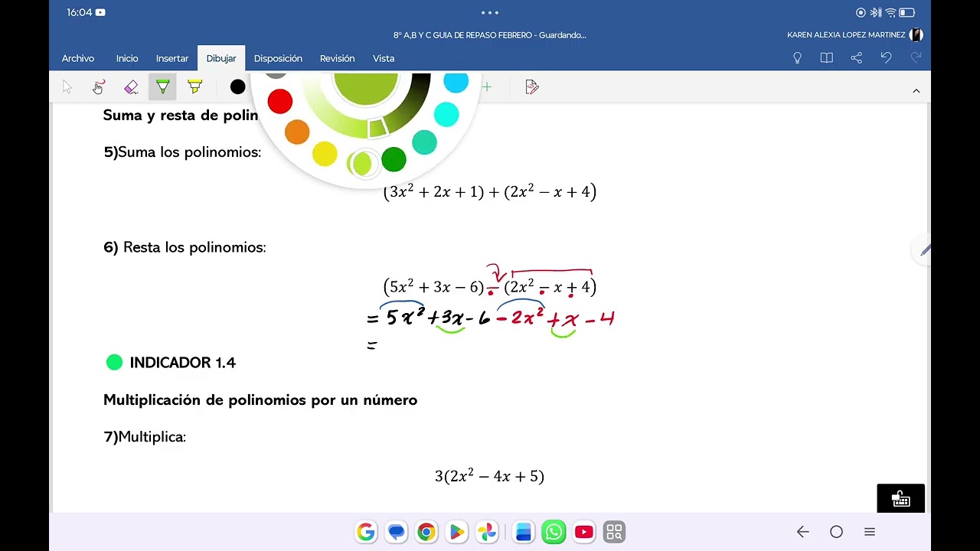Select the eraser tool
The height and width of the screenshot is (551, 980).
[131, 87]
